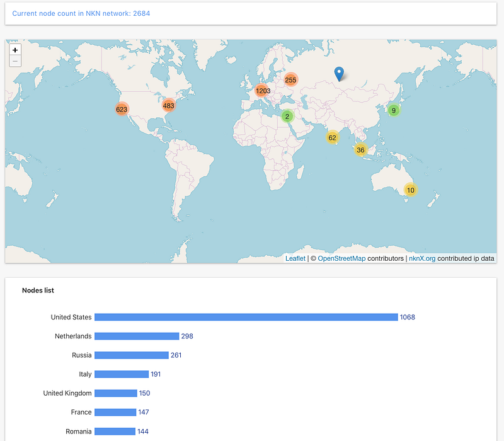Open the 483 node cluster on US east coast
Screen dimensions: 504x441
[x=168, y=105]
